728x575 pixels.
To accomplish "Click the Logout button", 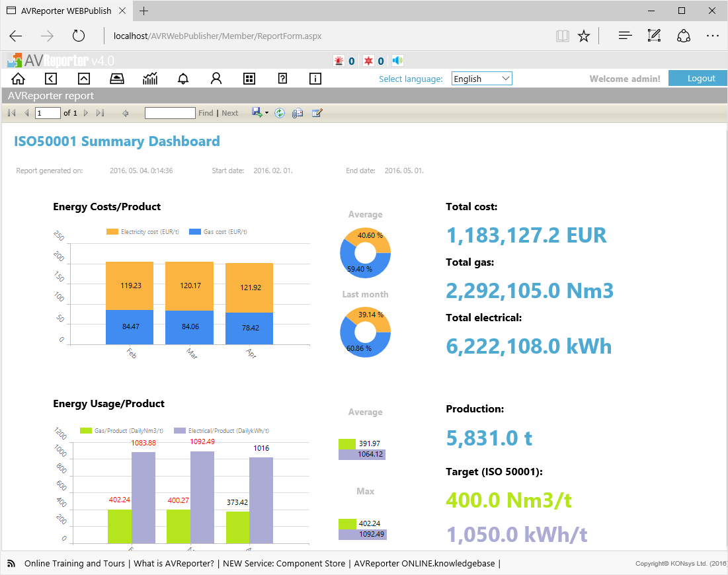I will click(x=701, y=78).
